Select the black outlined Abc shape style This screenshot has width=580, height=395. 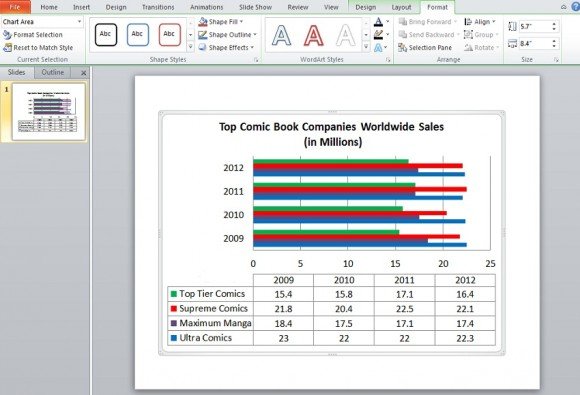click(106, 35)
